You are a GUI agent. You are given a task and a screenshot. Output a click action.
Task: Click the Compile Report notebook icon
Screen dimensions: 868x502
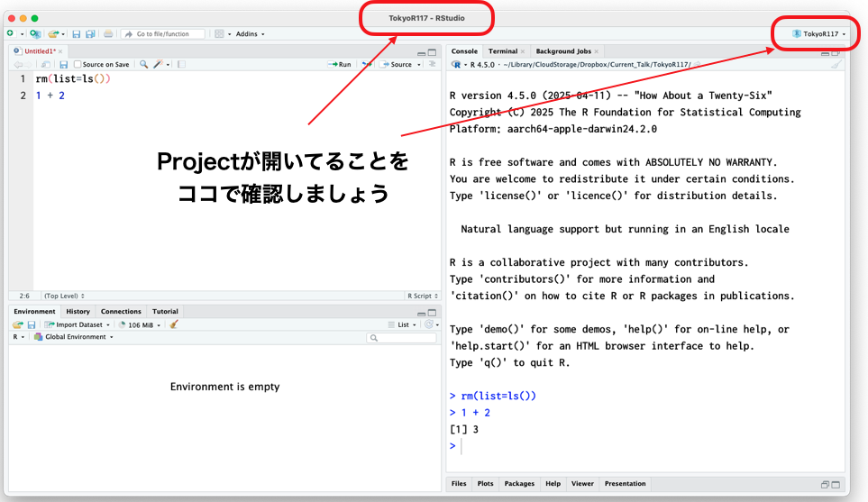(x=181, y=64)
